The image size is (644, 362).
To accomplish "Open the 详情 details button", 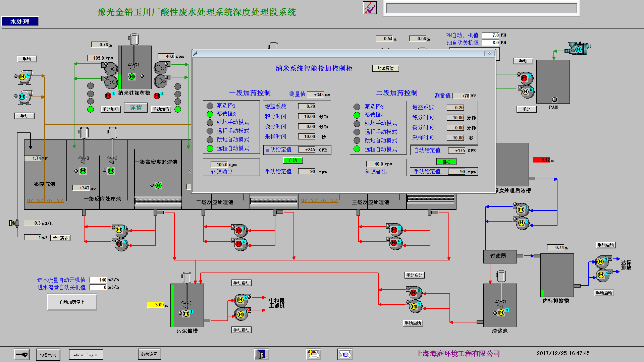I will click(136, 108).
